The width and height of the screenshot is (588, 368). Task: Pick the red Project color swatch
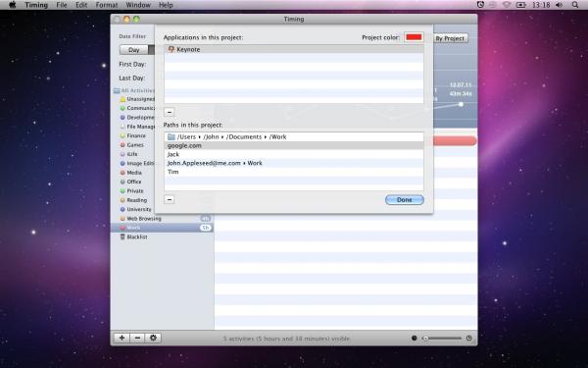pyautogui.click(x=414, y=37)
